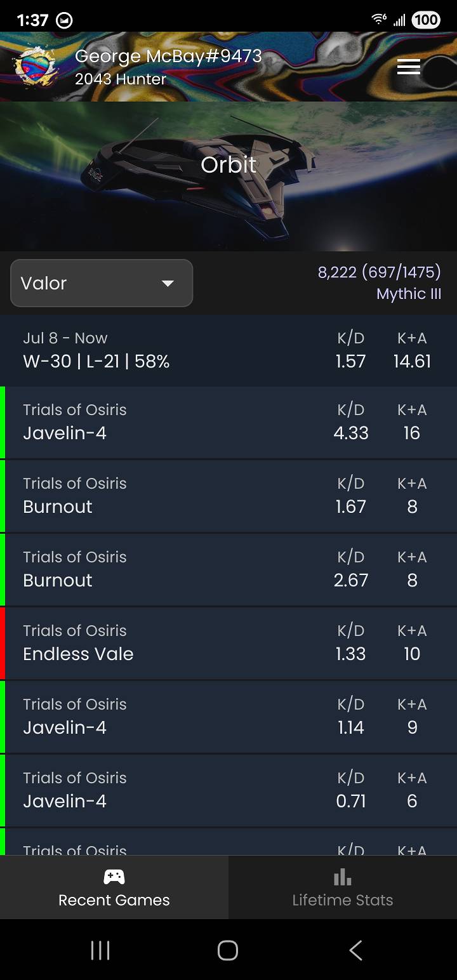Viewport: 457px width, 980px height.
Task: Expand the Jul 8 - Now summary row
Action: point(228,350)
